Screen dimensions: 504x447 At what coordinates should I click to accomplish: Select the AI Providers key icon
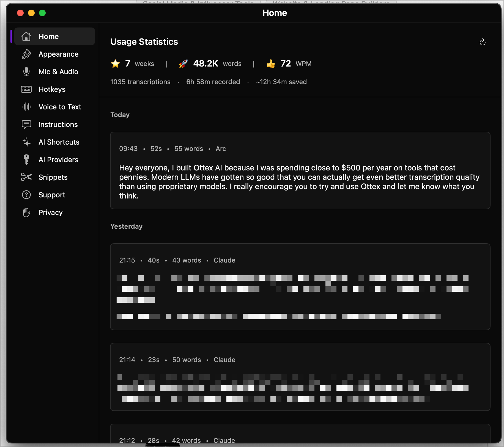(26, 159)
